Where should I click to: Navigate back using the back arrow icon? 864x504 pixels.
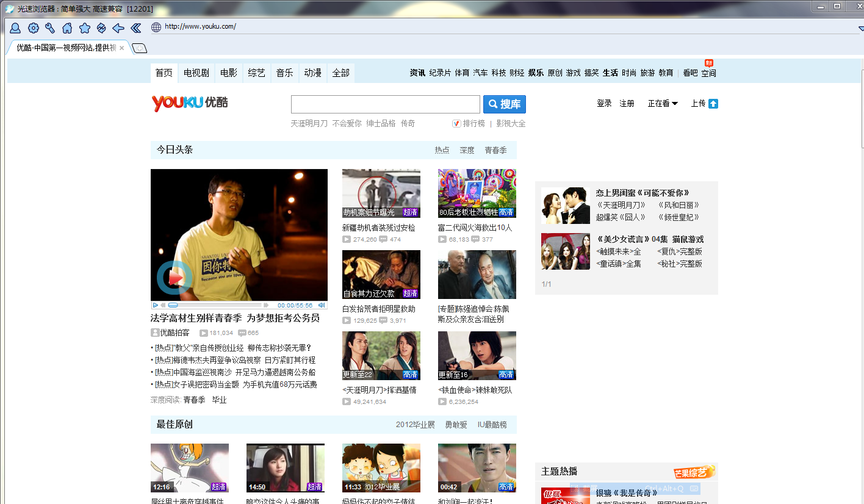(x=118, y=28)
